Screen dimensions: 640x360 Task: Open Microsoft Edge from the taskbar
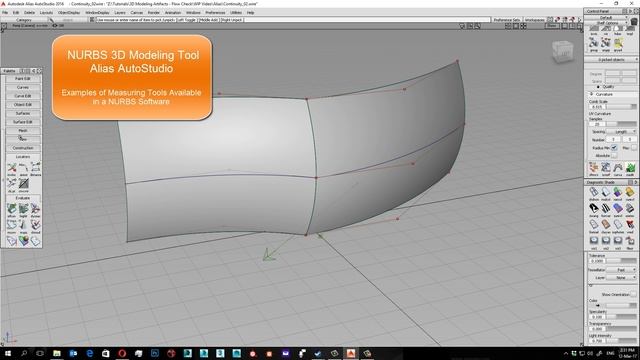[x=89, y=353]
